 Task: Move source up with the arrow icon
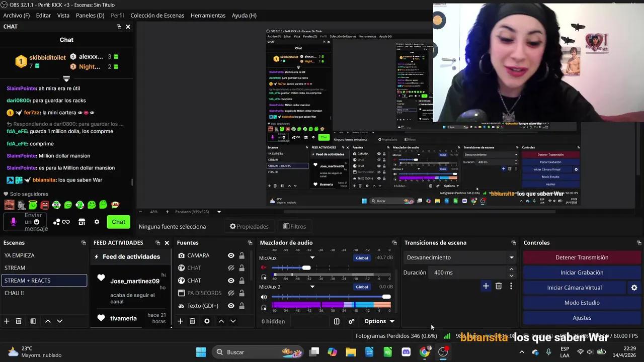click(x=221, y=321)
